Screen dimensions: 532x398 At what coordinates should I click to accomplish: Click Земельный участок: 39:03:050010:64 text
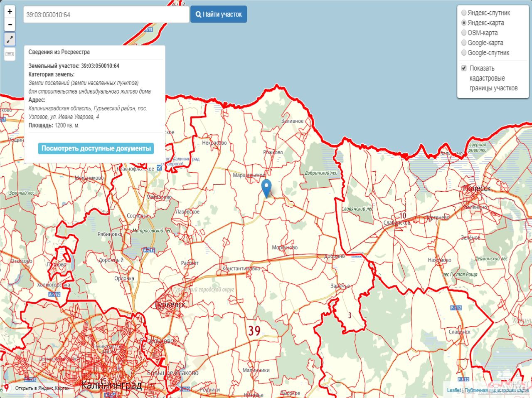point(74,66)
